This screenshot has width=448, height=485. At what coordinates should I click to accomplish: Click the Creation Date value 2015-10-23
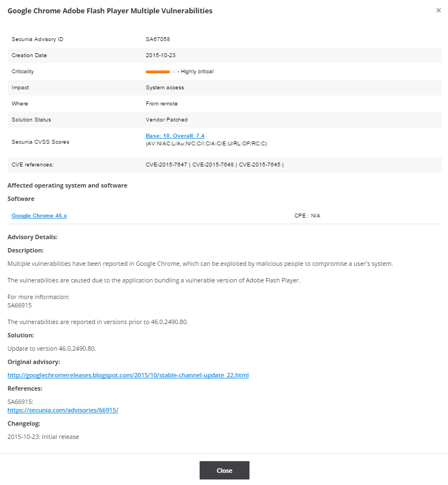click(x=160, y=55)
